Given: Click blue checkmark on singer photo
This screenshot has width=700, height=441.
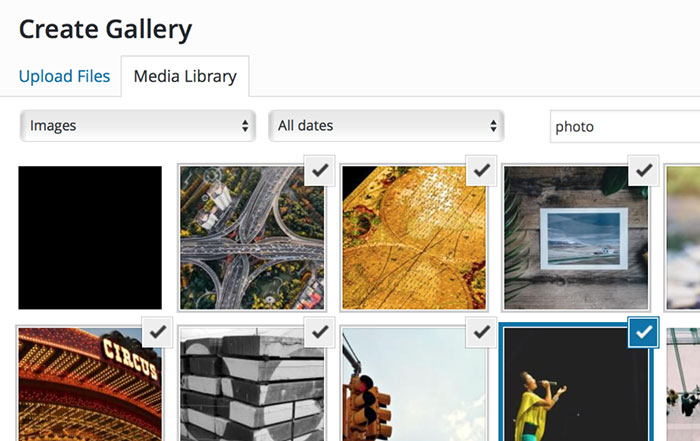Looking at the screenshot, I should [643, 332].
